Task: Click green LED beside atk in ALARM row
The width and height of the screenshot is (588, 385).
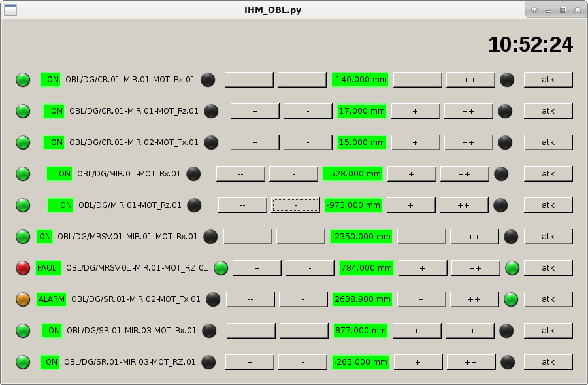Action: coord(511,299)
